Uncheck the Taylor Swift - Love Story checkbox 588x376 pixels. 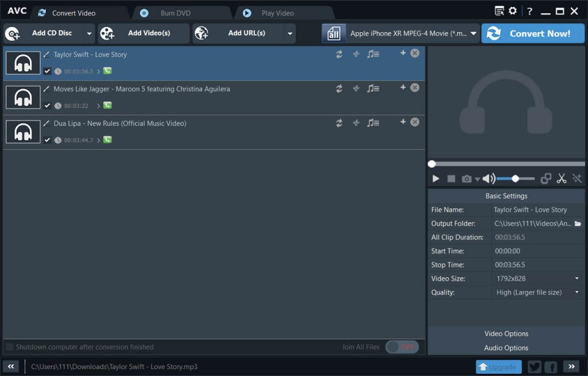[47, 71]
